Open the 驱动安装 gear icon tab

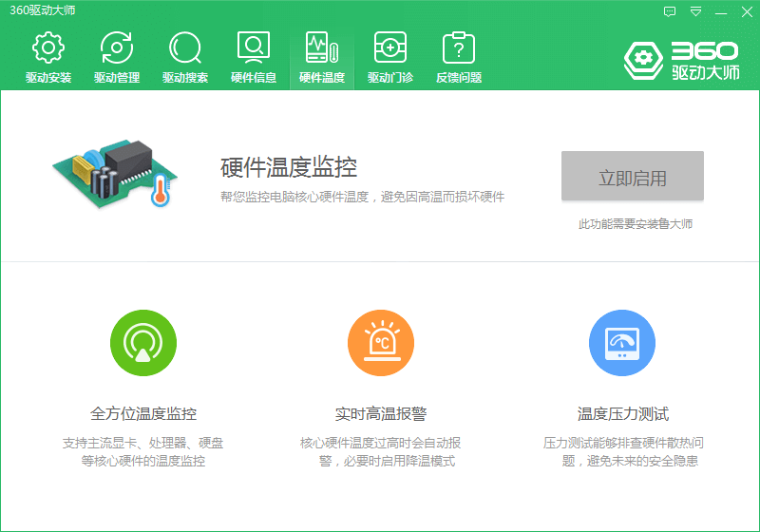pyautogui.click(x=48, y=57)
